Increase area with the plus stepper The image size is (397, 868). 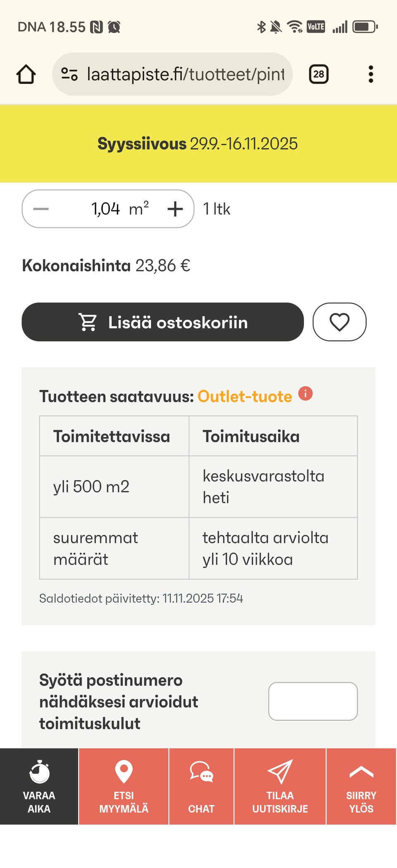click(175, 209)
